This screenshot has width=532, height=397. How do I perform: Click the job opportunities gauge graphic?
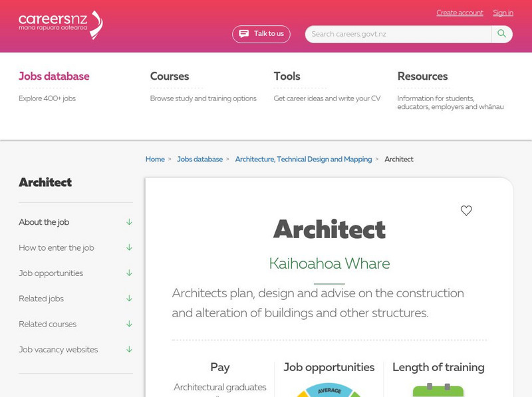[x=329, y=390]
